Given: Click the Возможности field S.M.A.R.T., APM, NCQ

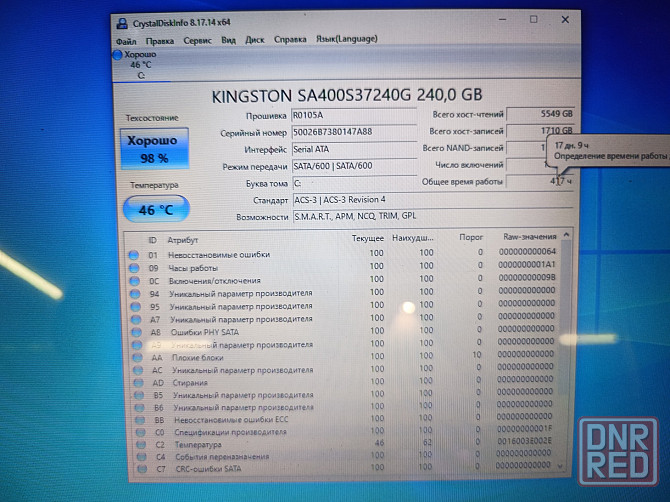Looking at the screenshot, I should click(x=433, y=216).
